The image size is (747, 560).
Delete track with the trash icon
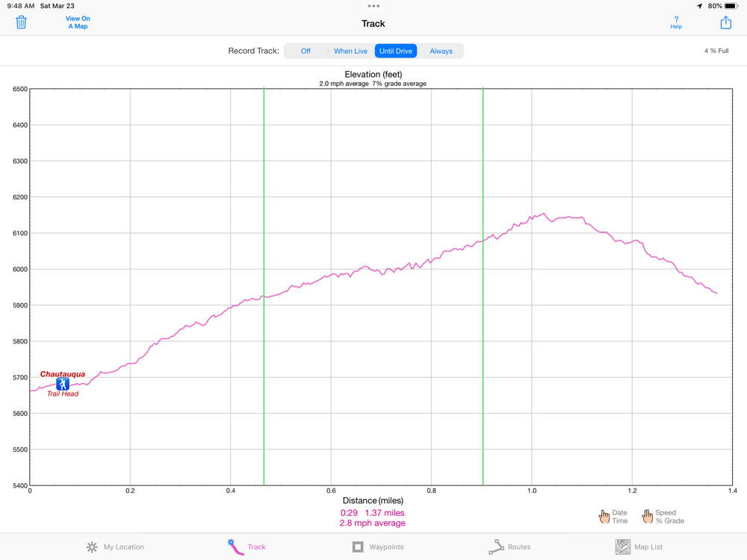pyautogui.click(x=21, y=22)
